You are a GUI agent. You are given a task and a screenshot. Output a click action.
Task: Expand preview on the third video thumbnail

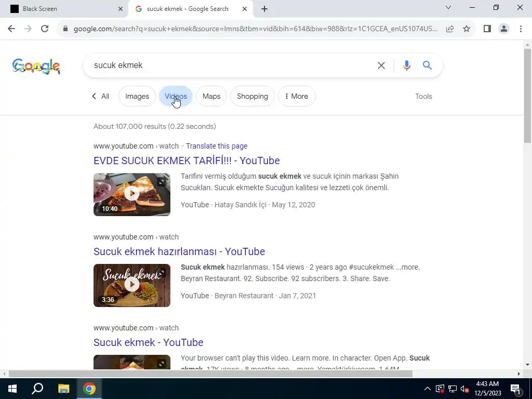click(x=162, y=364)
